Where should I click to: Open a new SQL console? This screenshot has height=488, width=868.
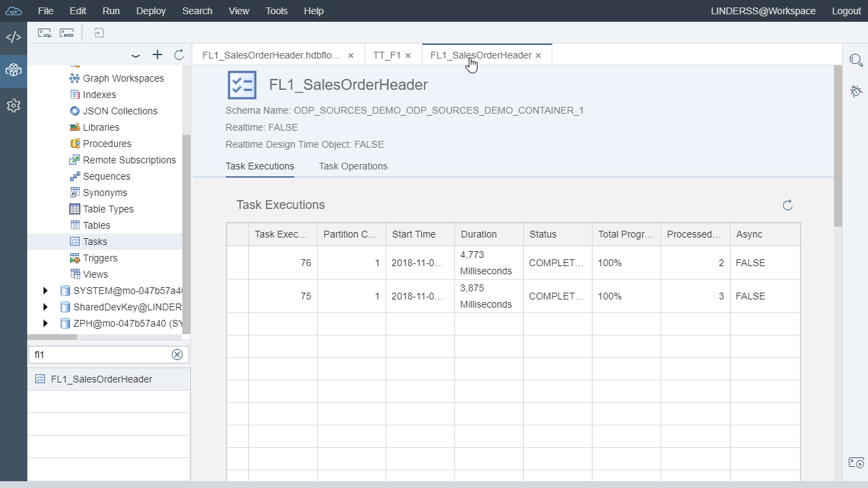[x=43, y=32]
